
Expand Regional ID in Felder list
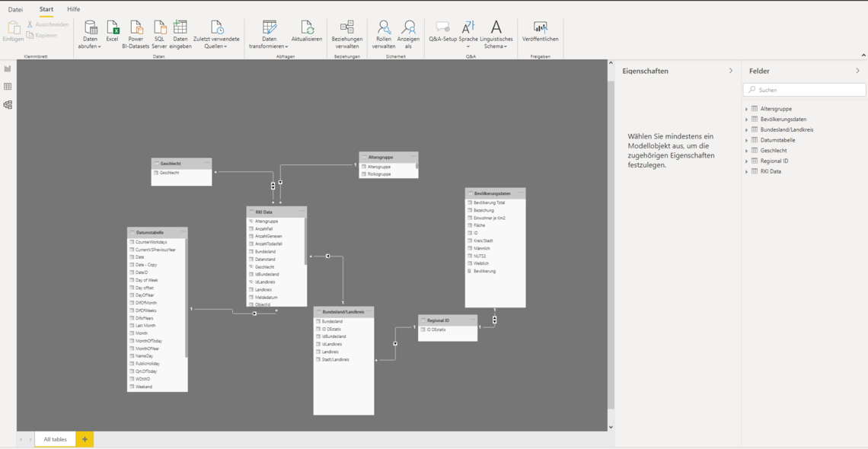tap(746, 161)
